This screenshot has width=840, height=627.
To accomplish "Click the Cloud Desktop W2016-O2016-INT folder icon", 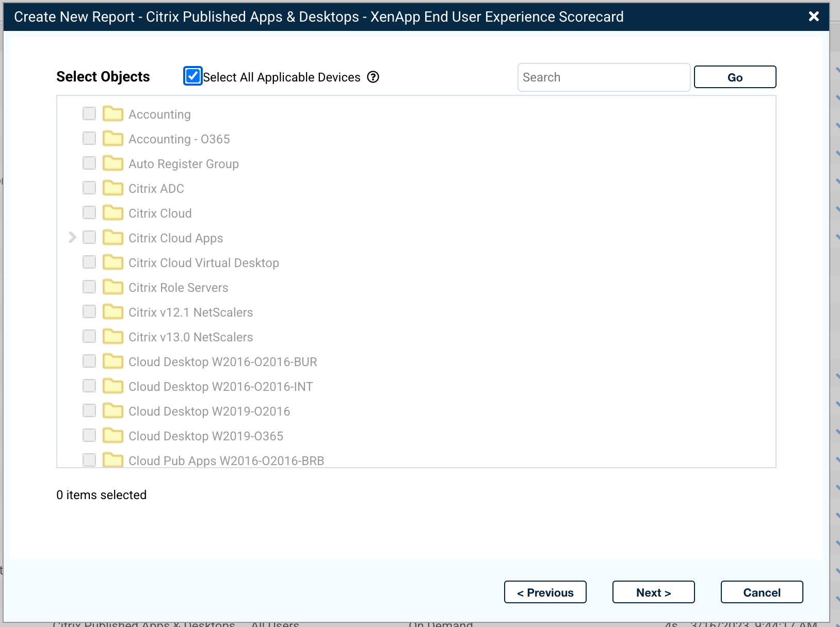I will [x=112, y=386].
